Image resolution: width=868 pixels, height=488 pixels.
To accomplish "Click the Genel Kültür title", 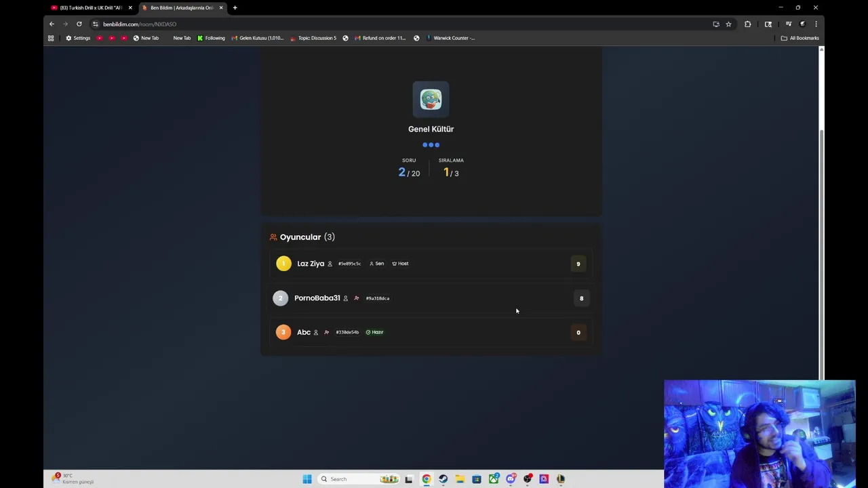I will [431, 129].
